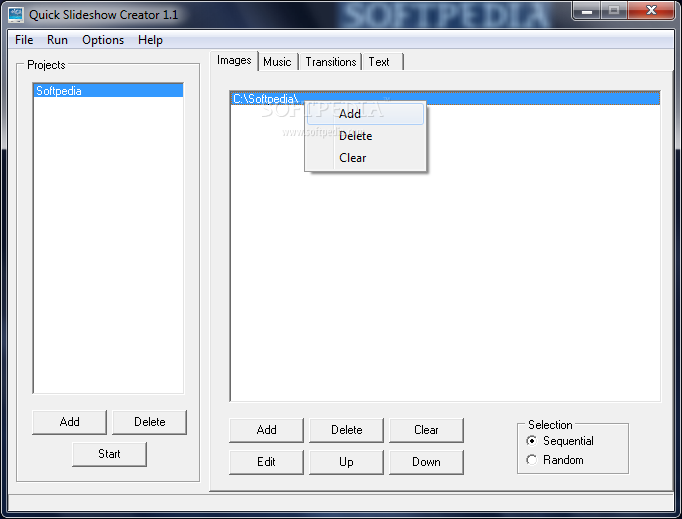Close the Quick Slideshow Creator window
Viewport: 682px width, 519px height.
click(x=651, y=10)
